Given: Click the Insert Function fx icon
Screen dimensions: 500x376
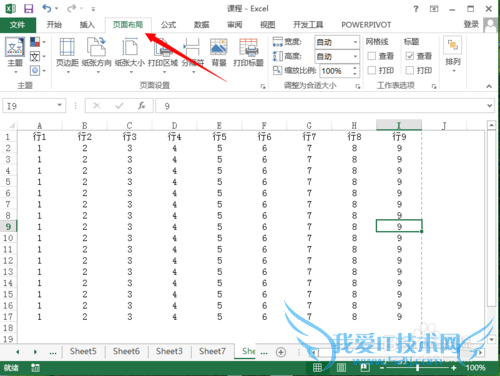Looking at the screenshot, I should coord(142,106).
